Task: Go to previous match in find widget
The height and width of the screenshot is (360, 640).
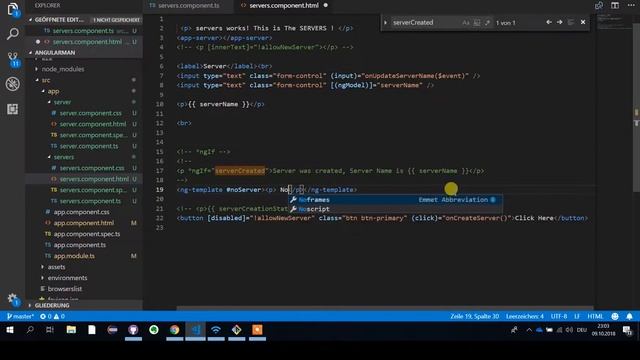Action: [x=549, y=22]
